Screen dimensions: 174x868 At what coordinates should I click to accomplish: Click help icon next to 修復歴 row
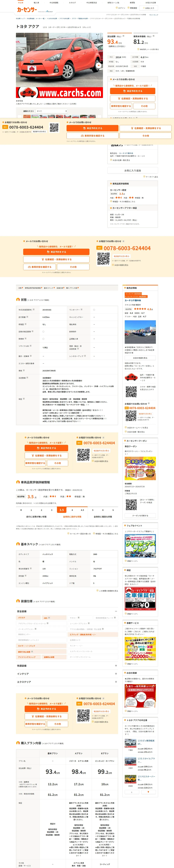[25, 324]
